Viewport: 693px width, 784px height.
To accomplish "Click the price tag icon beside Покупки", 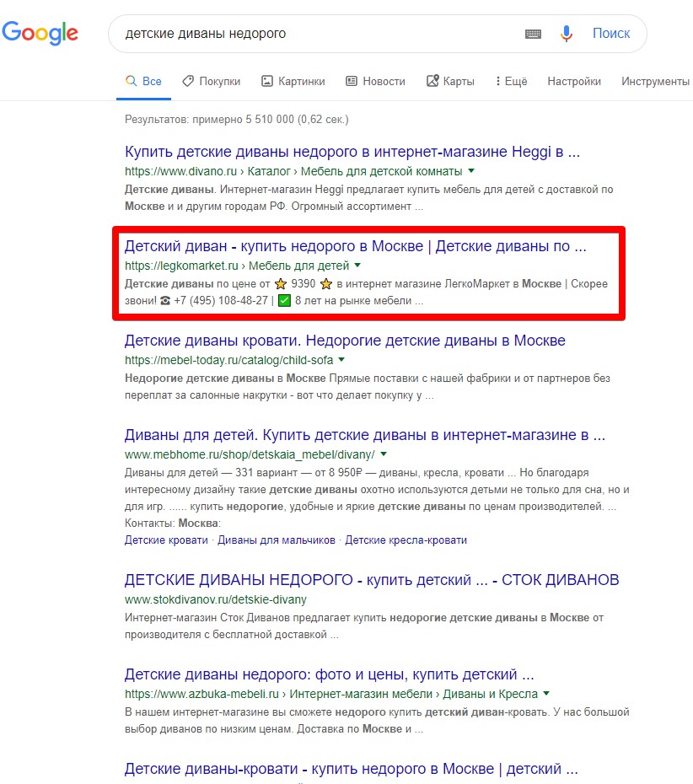I will (x=188, y=80).
